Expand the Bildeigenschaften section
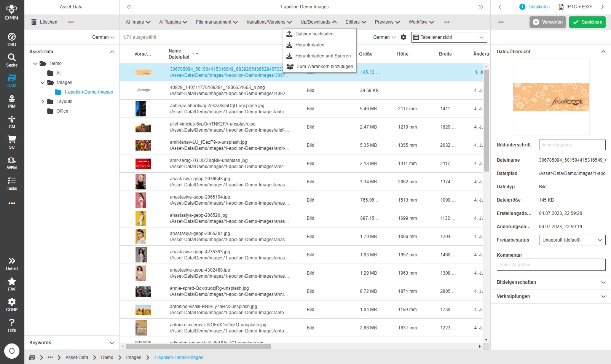Viewport: 611px width, 364px height. pos(603,282)
